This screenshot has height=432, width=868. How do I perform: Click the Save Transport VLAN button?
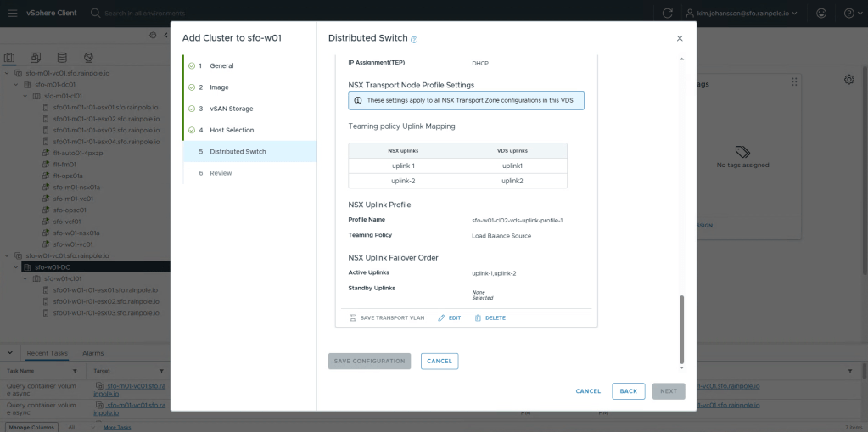click(x=386, y=317)
